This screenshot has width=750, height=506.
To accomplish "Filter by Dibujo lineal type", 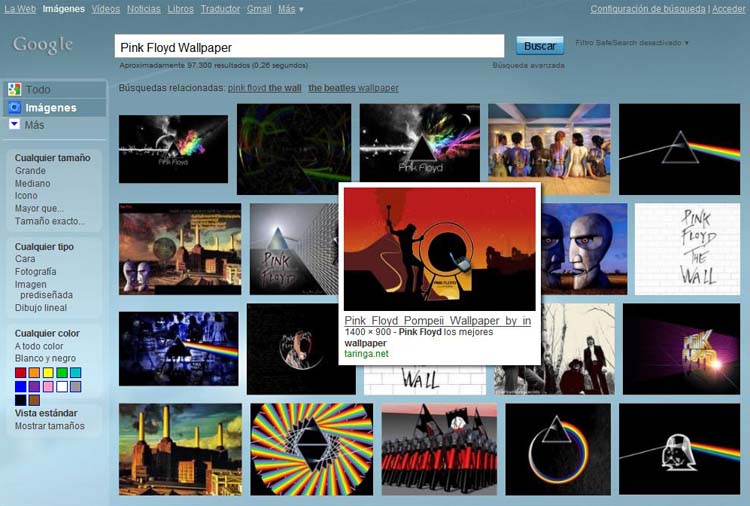I will pos(41,308).
